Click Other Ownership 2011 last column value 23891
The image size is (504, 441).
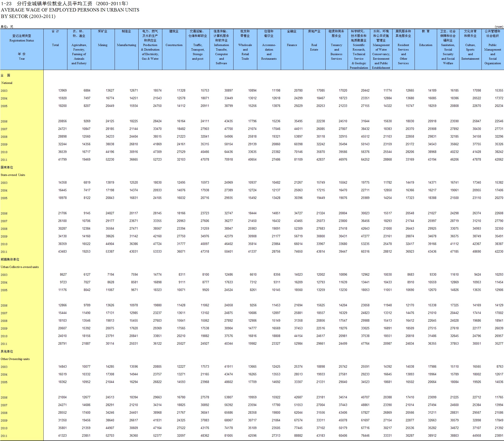coord(499,435)
